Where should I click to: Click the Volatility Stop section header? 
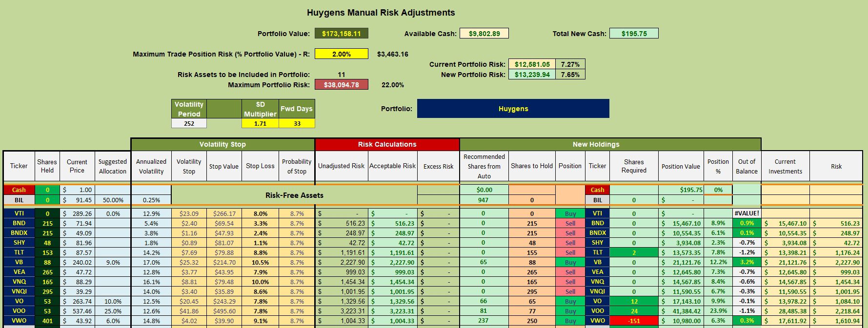coord(222,144)
